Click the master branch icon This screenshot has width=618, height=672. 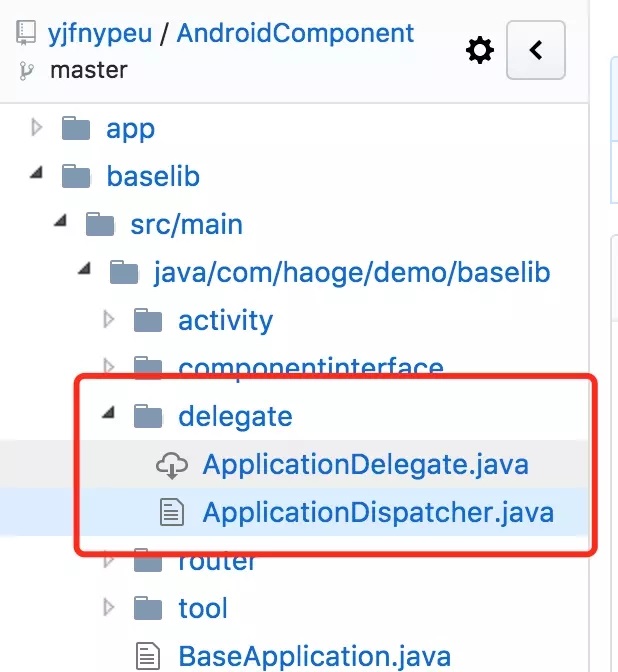26,70
